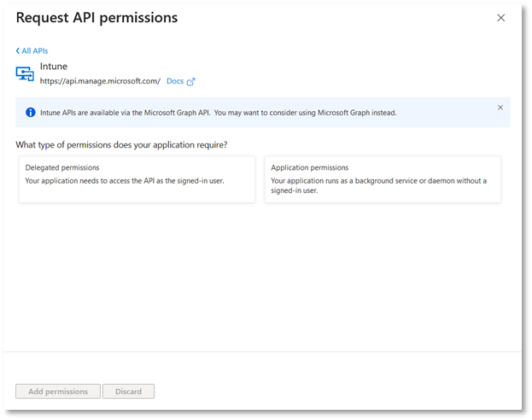Image resolution: width=532 pixels, height=420 pixels.
Task: Click the external link icon after Docs
Action: click(190, 82)
